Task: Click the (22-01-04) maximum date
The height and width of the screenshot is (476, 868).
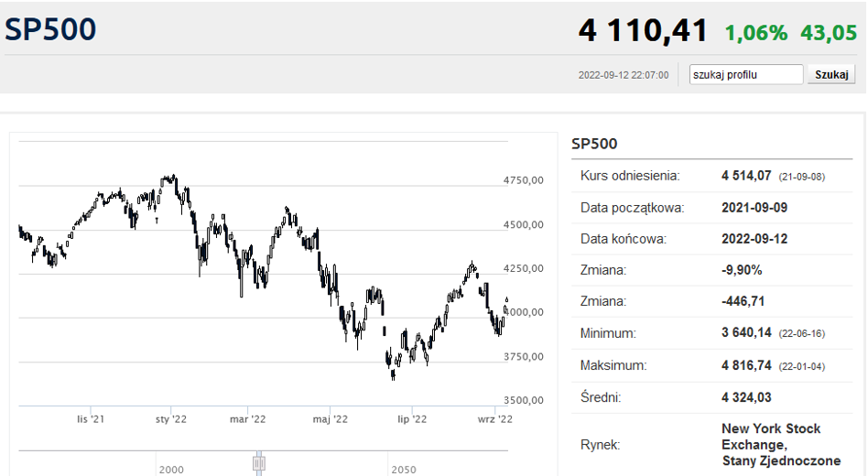Action: (x=801, y=366)
